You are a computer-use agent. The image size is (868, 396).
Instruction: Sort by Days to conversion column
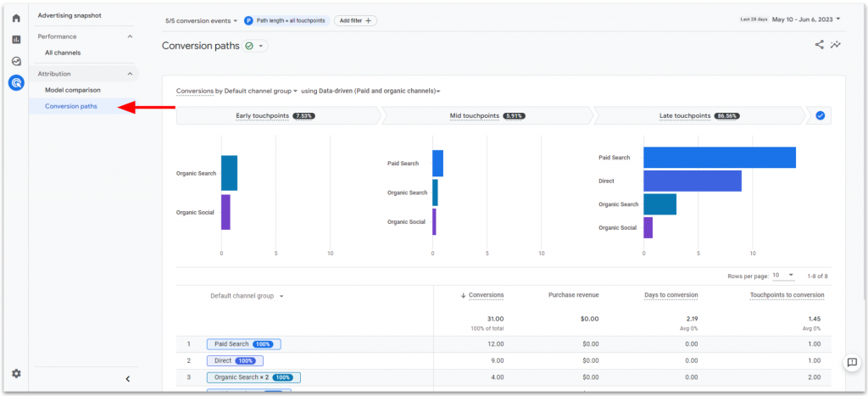670,295
